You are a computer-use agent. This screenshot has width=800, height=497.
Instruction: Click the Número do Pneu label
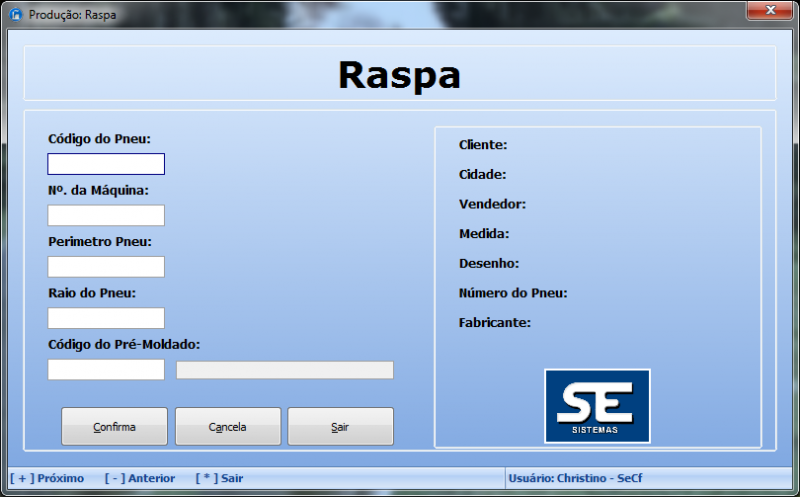click(x=513, y=293)
